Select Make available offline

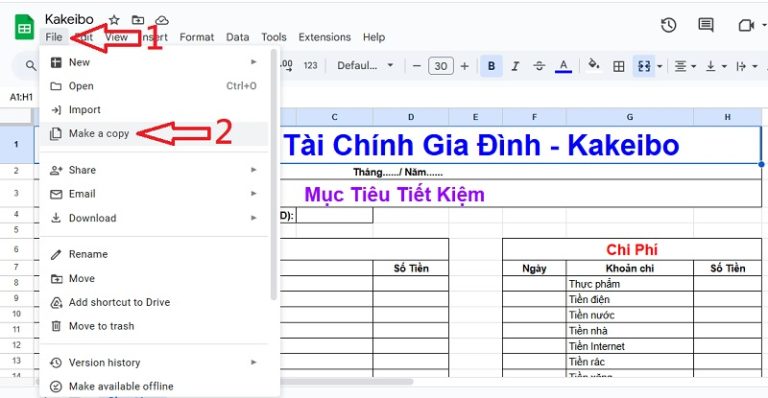154,386
